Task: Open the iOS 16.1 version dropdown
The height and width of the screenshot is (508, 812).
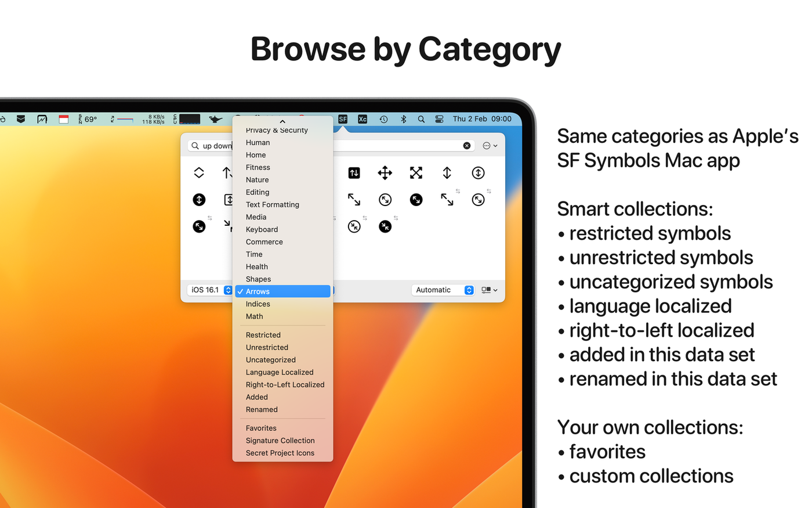Action: point(211,290)
